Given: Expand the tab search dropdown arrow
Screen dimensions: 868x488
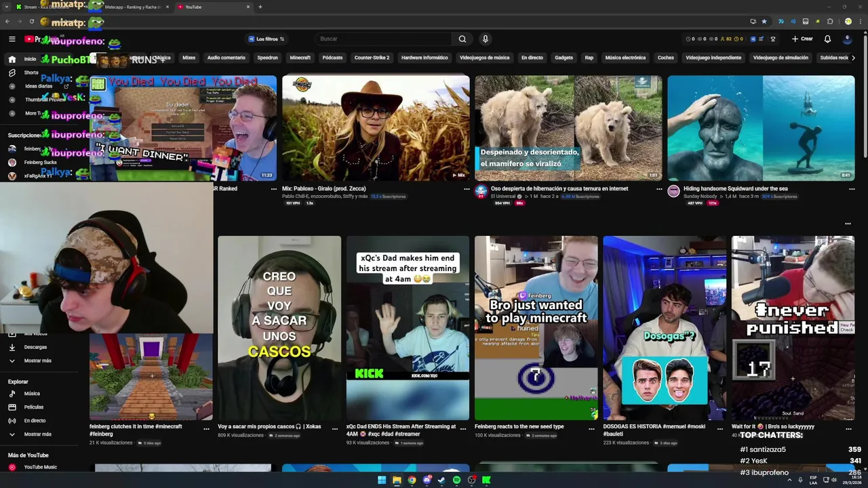Looking at the screenshot, I should click(5, 7).
